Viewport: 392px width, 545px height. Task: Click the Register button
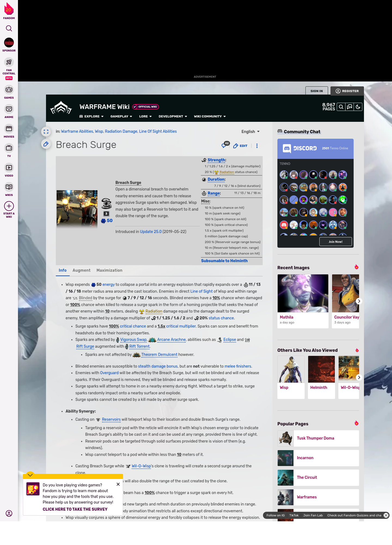point(347,91)
